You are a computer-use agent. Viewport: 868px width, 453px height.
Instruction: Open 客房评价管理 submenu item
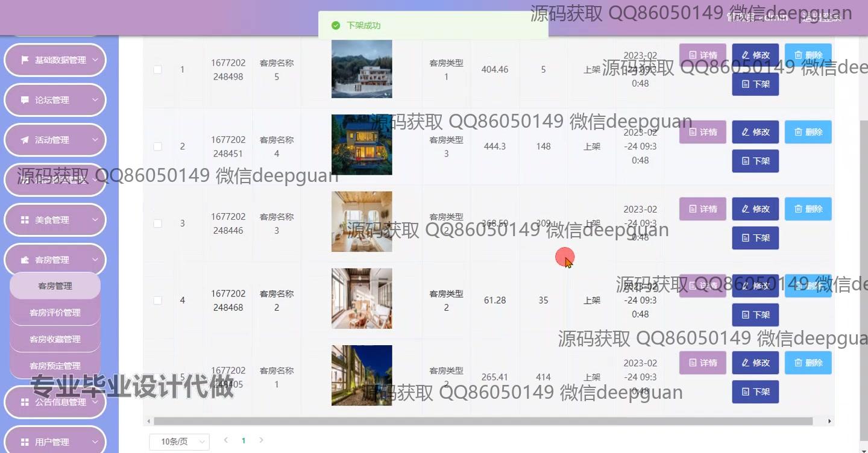[55, 313]
